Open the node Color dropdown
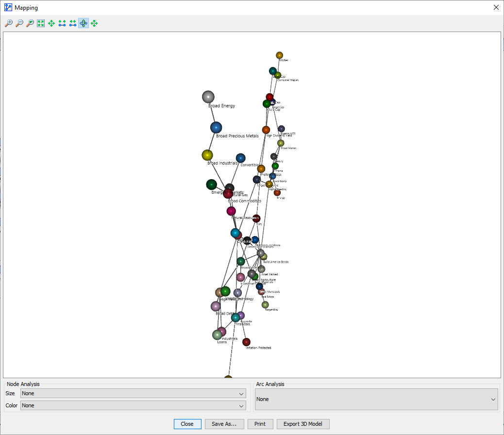The height and width of the screenshot is (435, 504). click(133, 405)
